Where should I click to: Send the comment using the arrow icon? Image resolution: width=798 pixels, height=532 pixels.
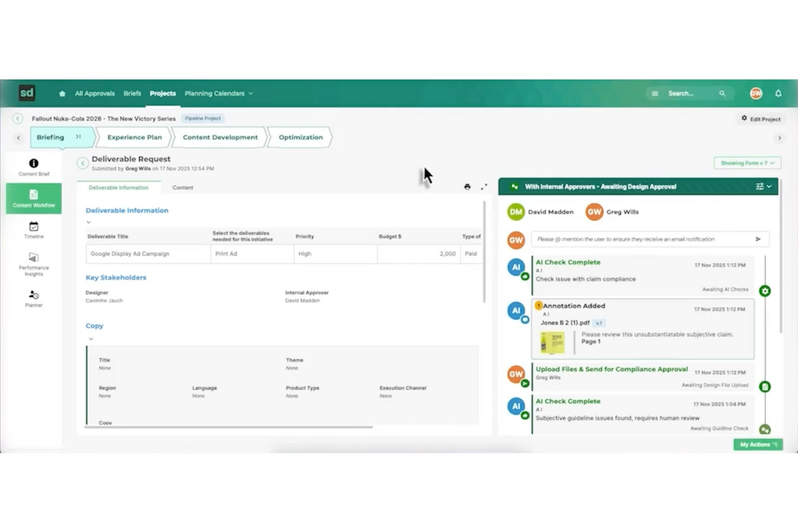(758, 239)
